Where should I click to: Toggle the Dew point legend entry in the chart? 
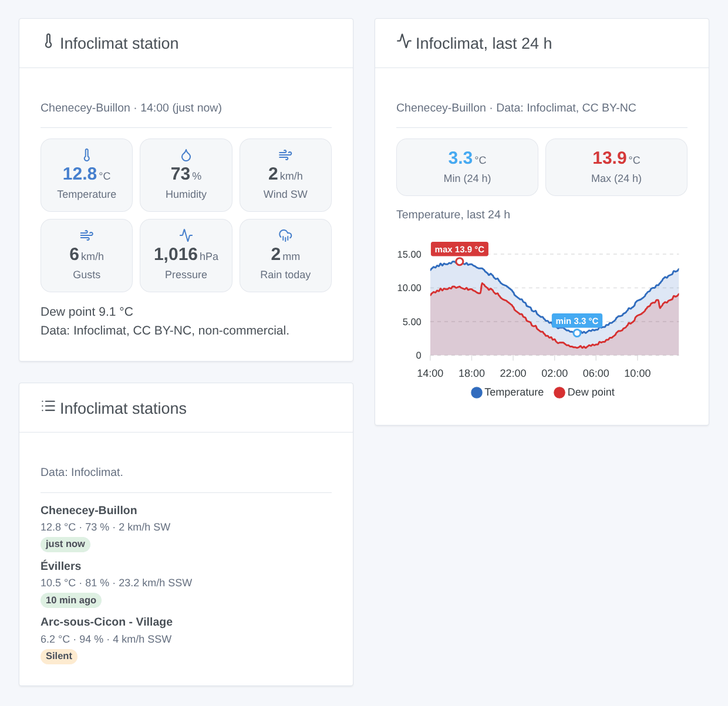pyautogui.click(x=584, y=392)
